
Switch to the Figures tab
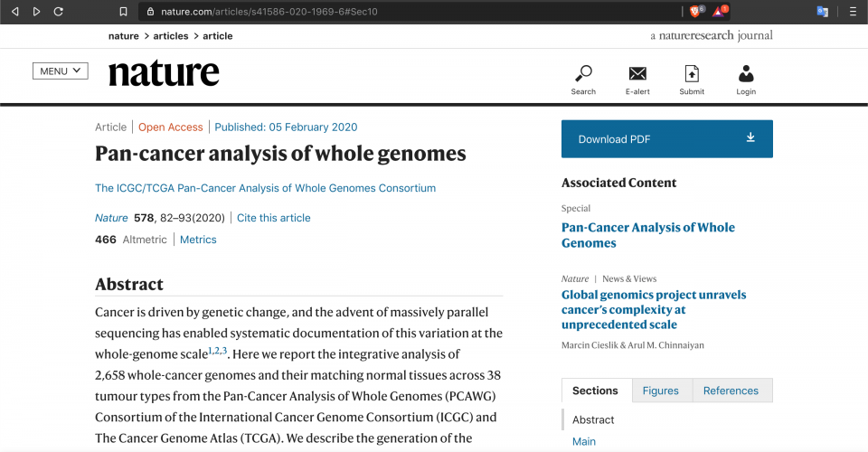tap(660, 391)
